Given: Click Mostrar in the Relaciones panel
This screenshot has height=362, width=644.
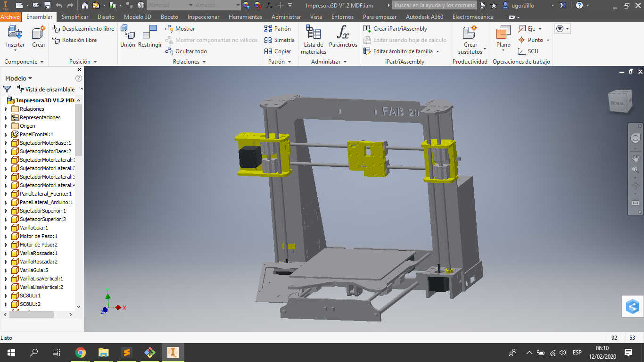Looking at the screenshot, I should click(180, 29).
